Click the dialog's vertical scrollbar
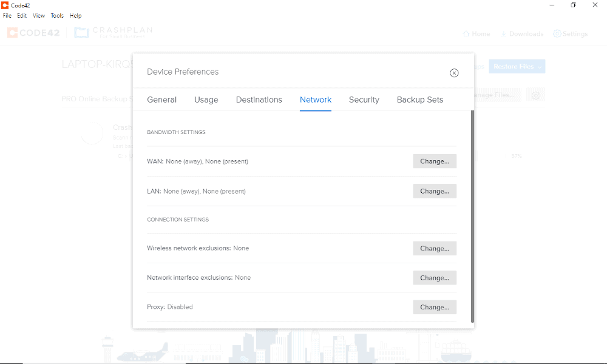Screen dimensions: 607x364 [472, 215]
